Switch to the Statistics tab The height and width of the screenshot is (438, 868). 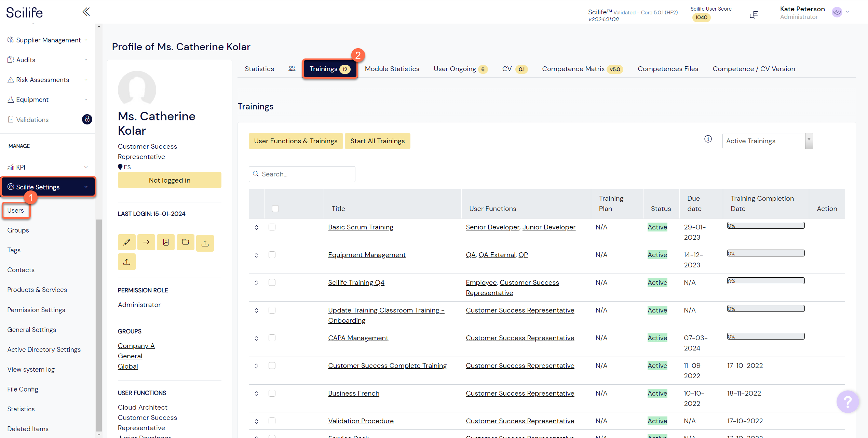click(259, 69)
